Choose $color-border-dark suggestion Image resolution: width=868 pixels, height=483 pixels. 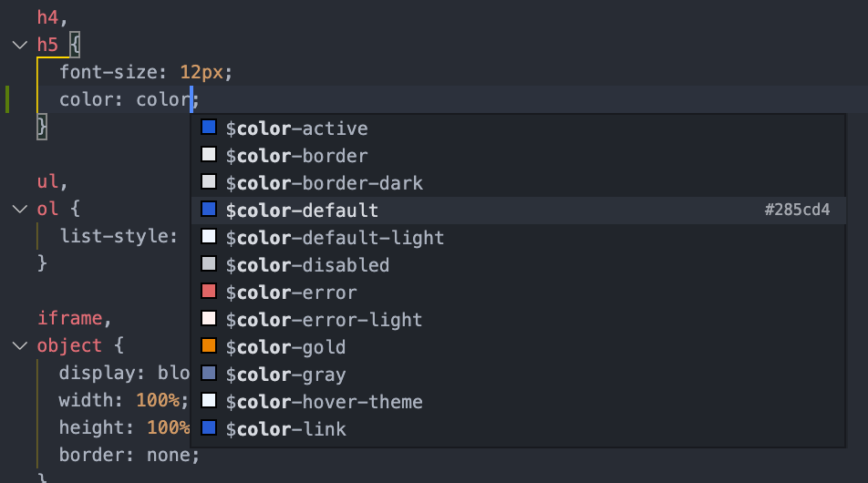325,182
